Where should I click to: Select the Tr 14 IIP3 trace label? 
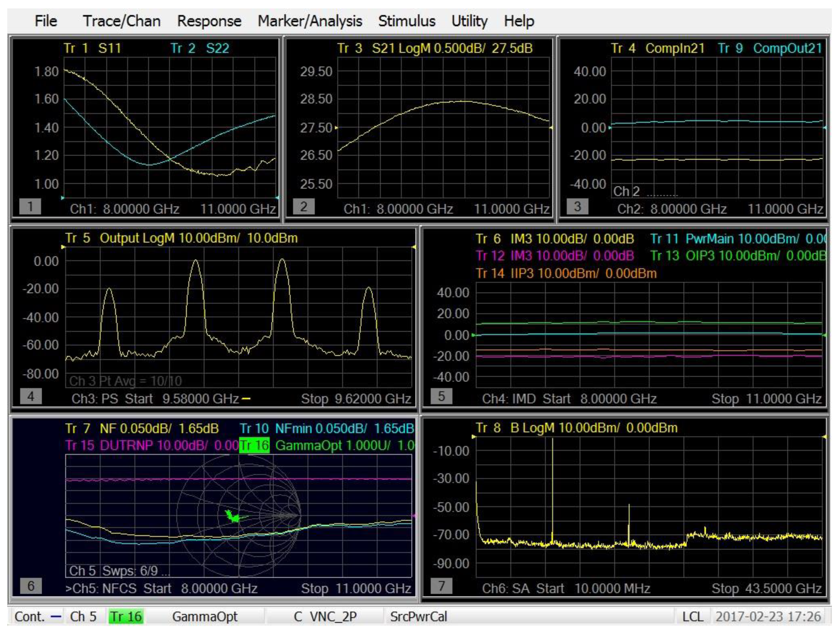[x=566, y=273]
